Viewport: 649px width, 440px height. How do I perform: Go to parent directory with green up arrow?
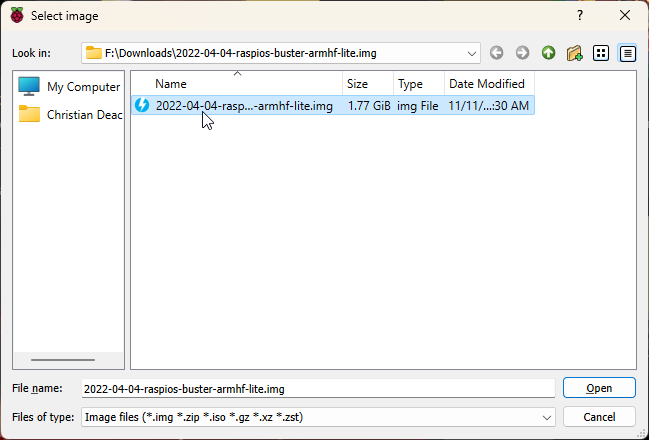[548, 53]
